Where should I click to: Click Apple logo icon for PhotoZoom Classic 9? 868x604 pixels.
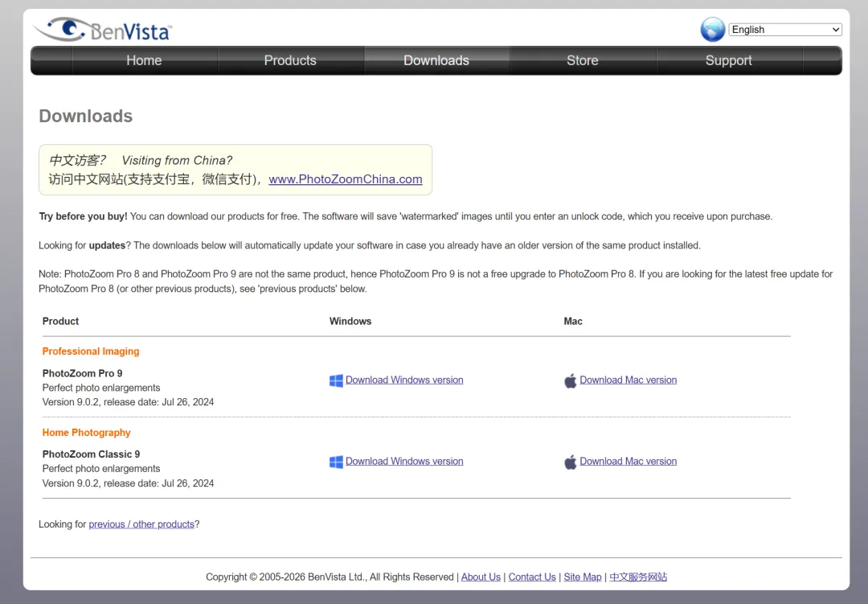(x=570, y=462)
